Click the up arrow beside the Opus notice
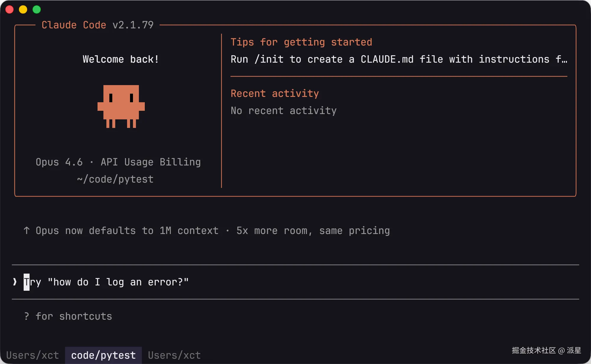 click(x=27, y=230)
